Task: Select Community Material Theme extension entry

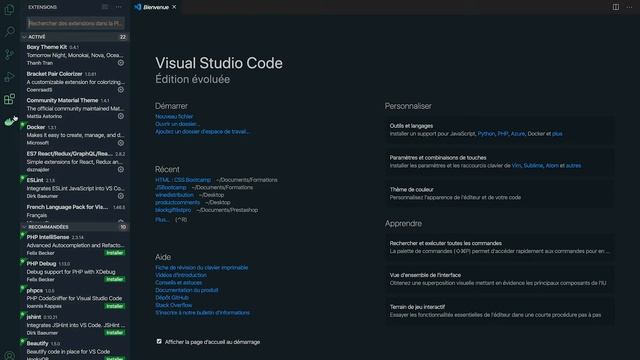Action: [x=75, y=108]
